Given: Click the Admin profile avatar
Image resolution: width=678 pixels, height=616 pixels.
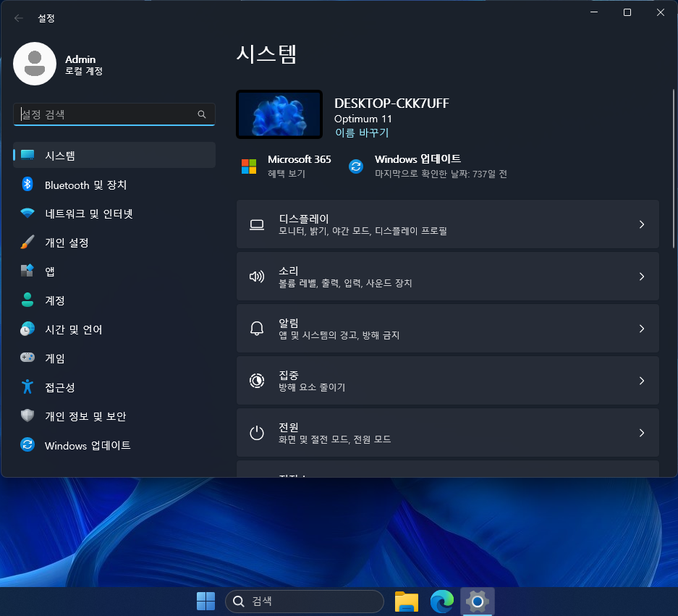Looking at the screenshot, I should pyautogui.click(x=35, y=64).
